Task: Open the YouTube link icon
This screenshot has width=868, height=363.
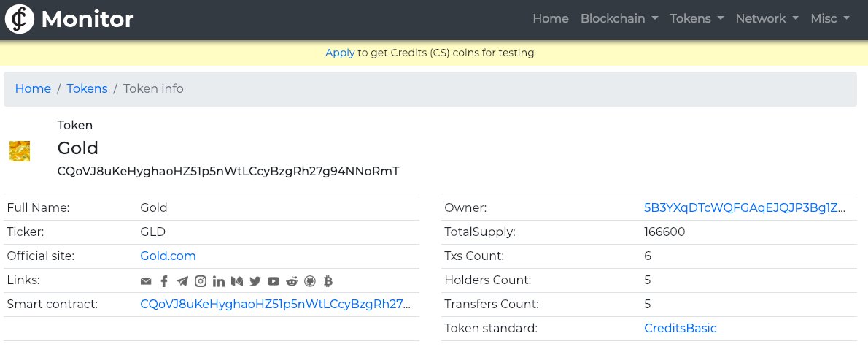Action: click(274, 281)
